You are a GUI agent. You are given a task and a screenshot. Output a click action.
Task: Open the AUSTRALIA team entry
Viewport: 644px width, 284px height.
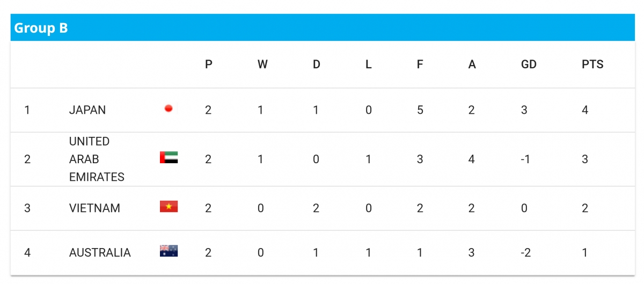100,252
